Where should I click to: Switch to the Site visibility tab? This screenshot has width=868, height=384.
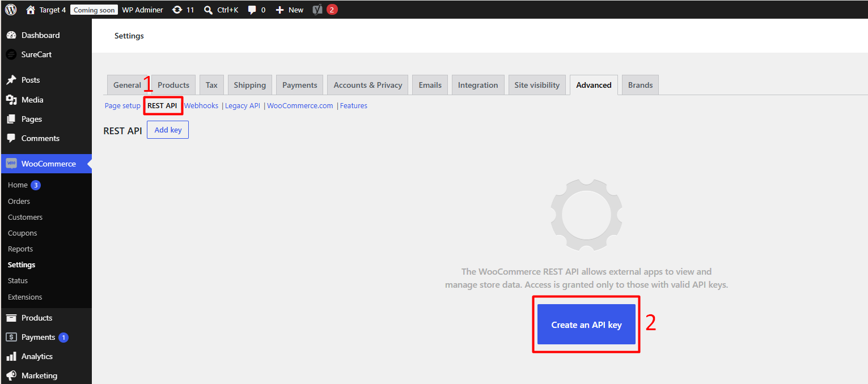(537, 85)
